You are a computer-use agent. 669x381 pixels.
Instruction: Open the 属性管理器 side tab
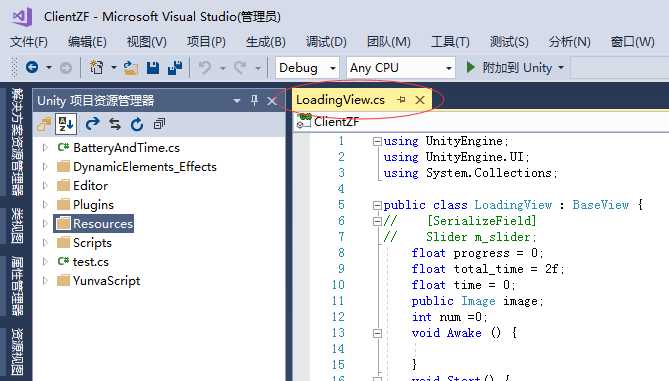coord(17,286)
